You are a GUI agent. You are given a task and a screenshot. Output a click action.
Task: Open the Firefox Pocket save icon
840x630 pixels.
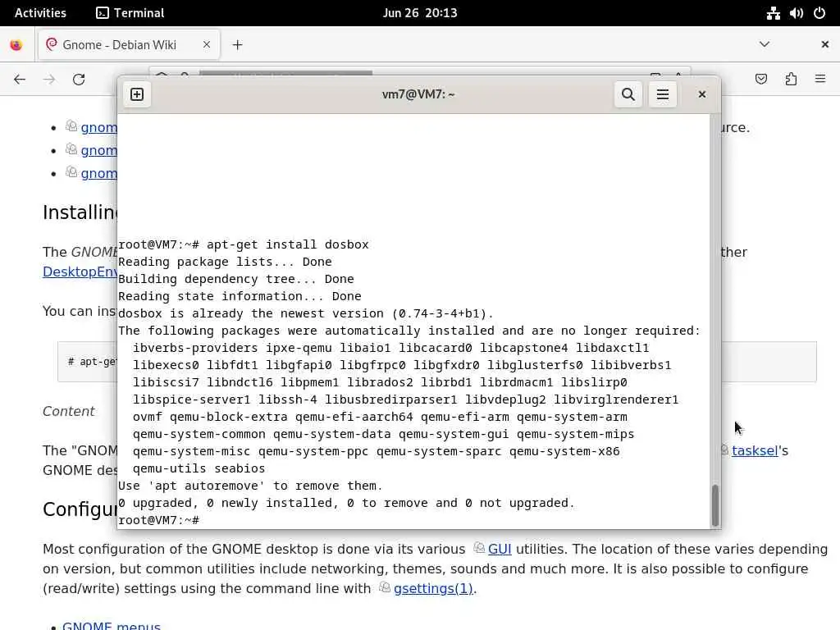760,80
